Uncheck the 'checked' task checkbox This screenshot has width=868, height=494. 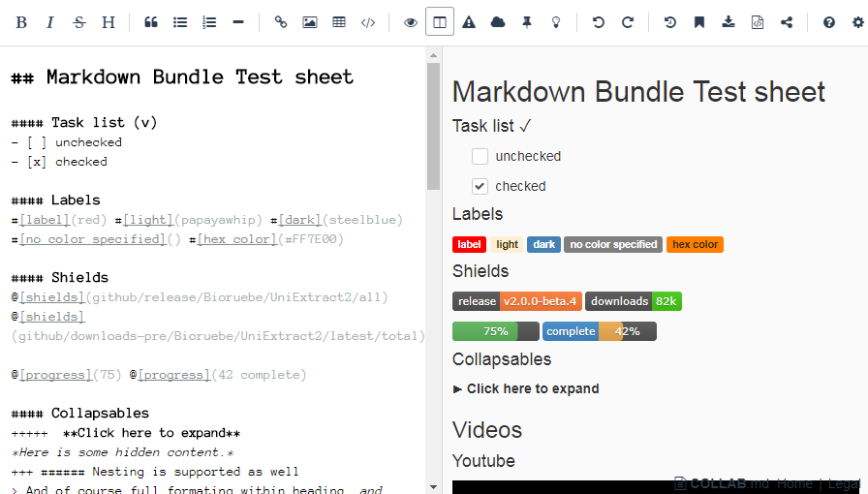[x=480, y=186]
